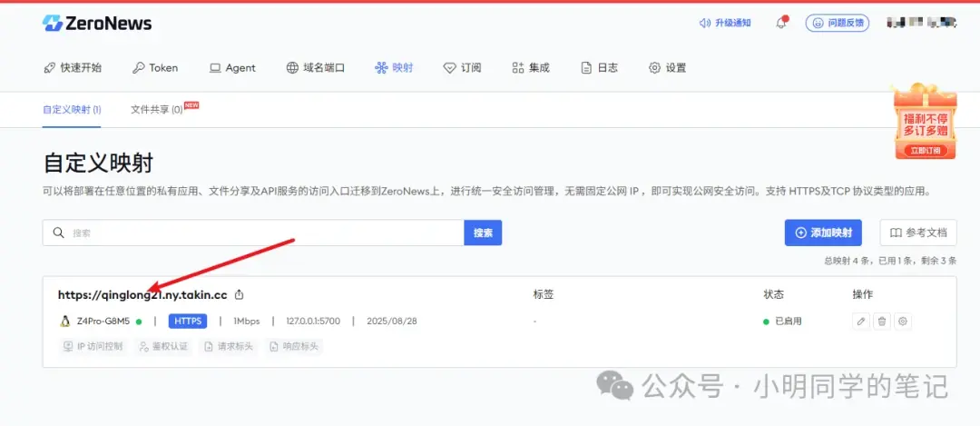Open 域名端口 navigation item
The image size is (980, 426).
pos(316,67)
